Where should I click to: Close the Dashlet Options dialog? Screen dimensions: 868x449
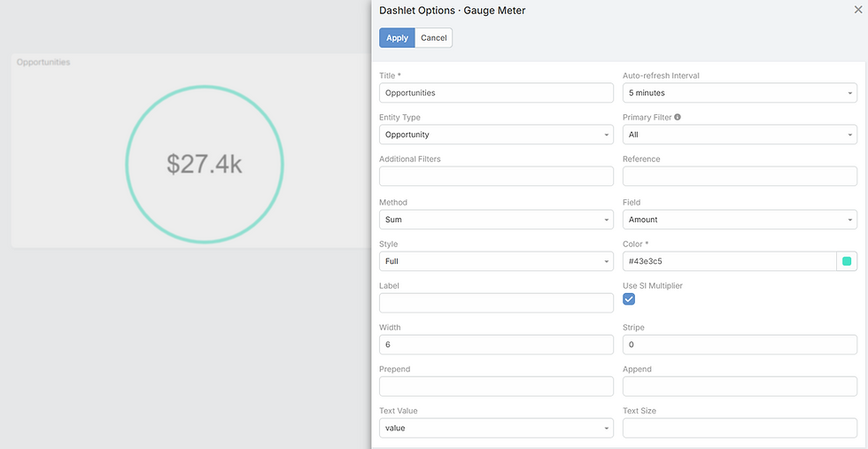pyautogui.click(x=858, y=10)
